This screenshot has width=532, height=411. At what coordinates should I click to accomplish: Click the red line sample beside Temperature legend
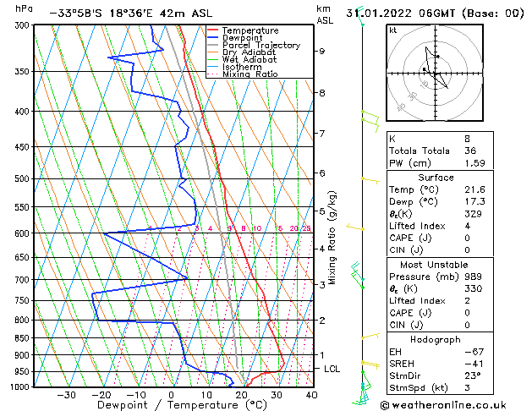click(x=213, y=30)
